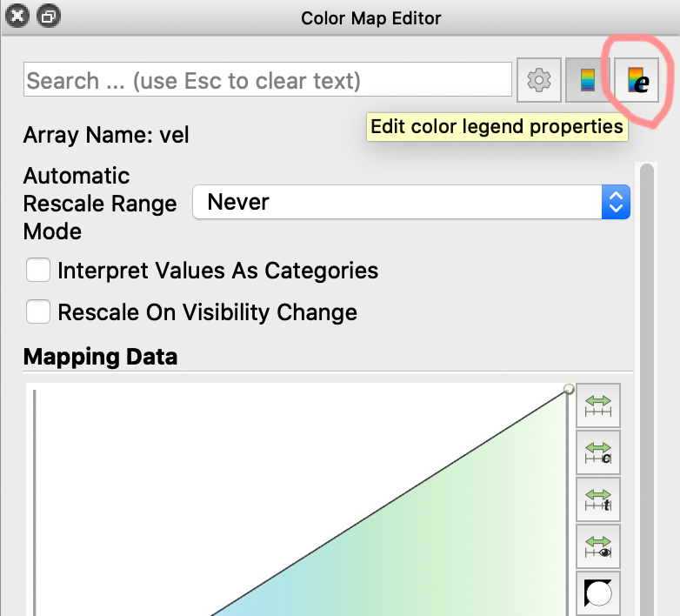The height and width of the screenshot is (616, 680).
Task: Rescale to data range icon
Action: point(598,405)
